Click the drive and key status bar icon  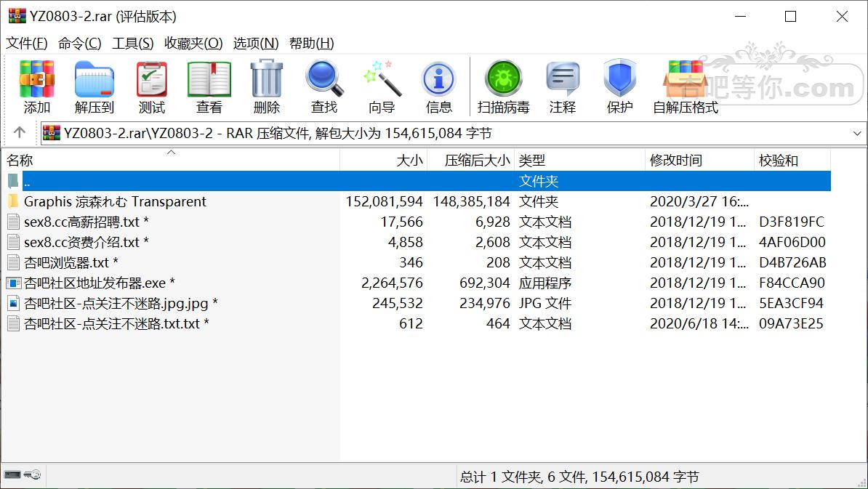point(23,475)
